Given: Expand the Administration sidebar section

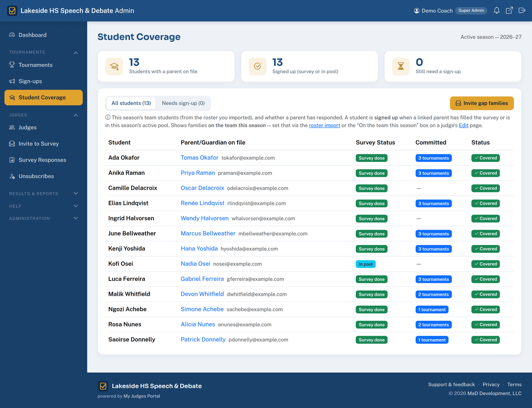Looking at the screenshot, I should pos(76,218).
